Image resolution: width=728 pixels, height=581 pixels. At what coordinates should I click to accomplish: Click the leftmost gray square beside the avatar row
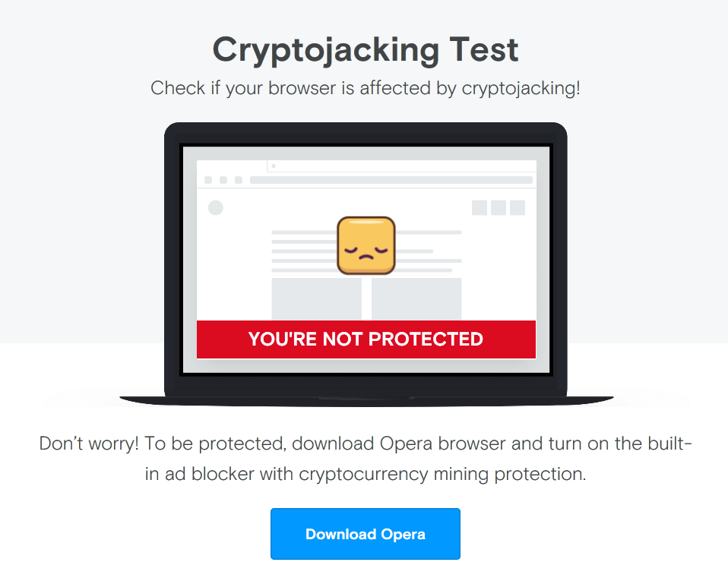[480, 208]
